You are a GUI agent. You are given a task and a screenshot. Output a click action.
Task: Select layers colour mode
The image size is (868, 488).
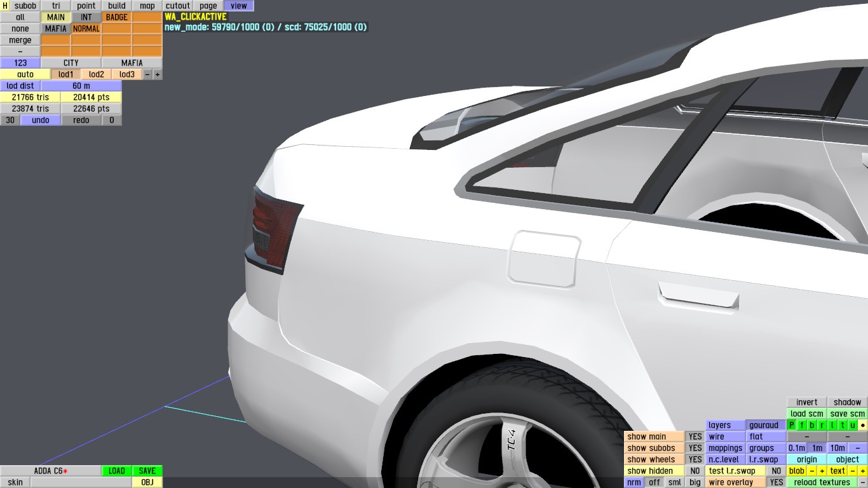click(726, 425)
